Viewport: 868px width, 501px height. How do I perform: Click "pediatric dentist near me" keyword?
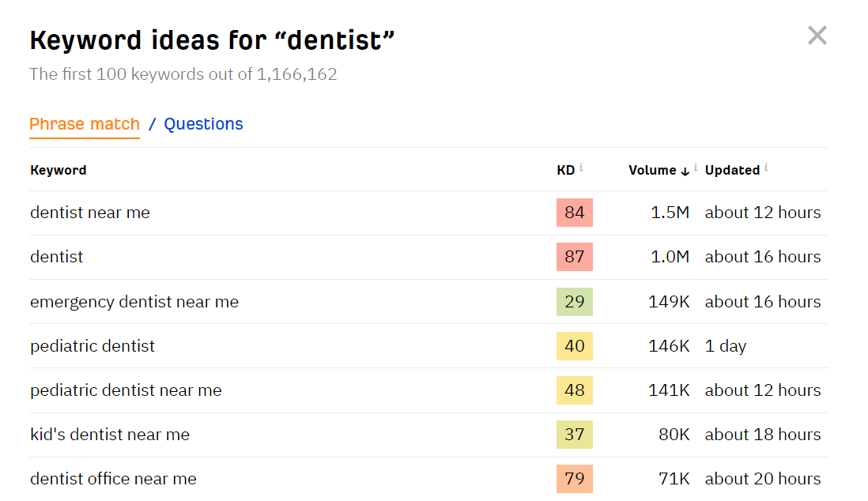coord(125,390)
